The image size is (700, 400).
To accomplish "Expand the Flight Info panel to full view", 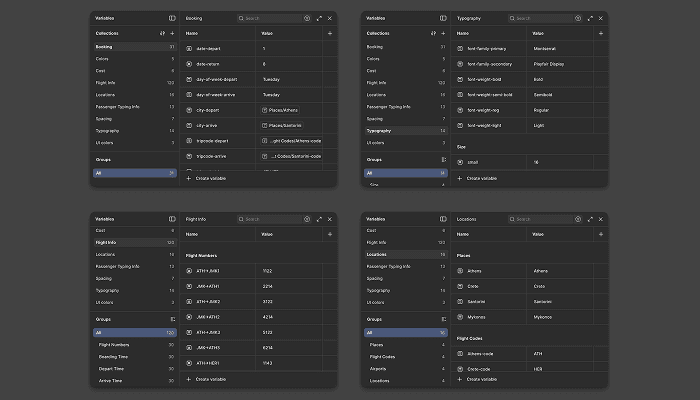I will tap(319, 219).
